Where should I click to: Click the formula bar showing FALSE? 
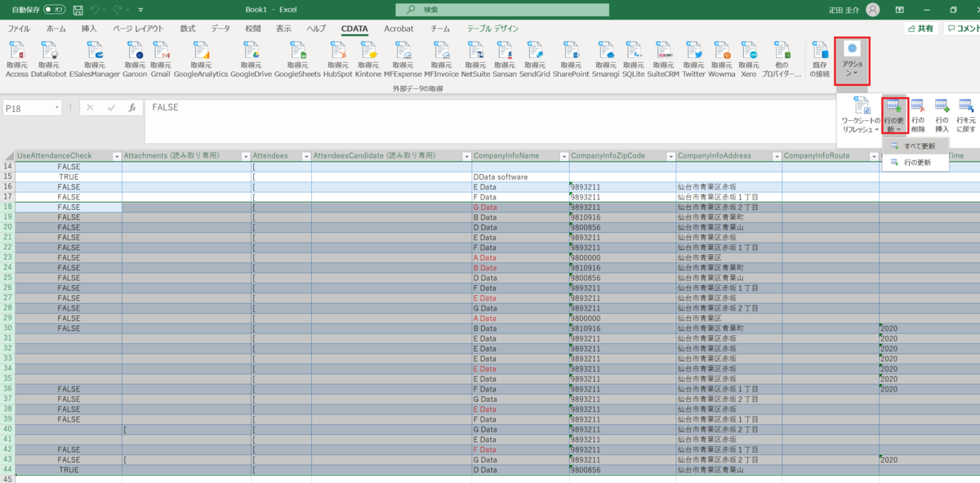coord(490,121)
